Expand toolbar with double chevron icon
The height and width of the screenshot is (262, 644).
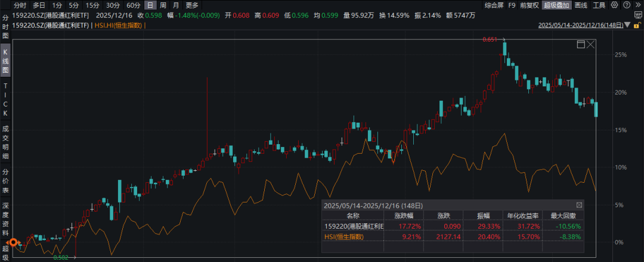click(x=638, y=5)
